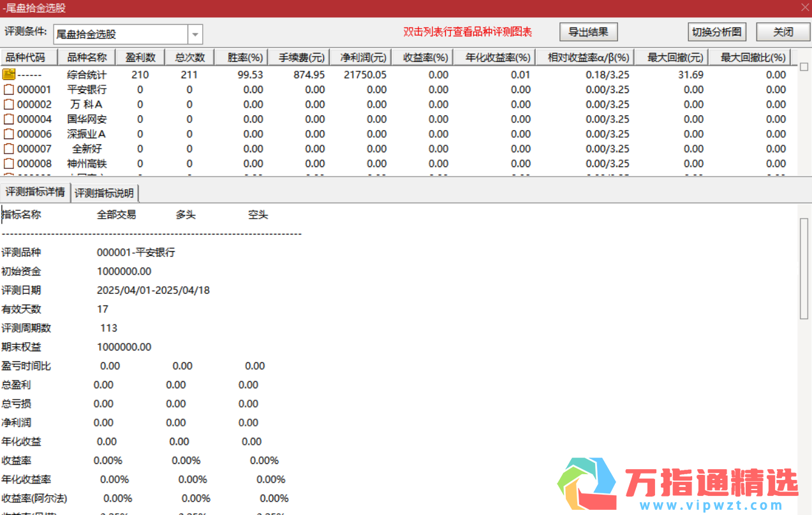Click the 211 total count value
This screenshot has height=515, width=812.
click(x=189, y=75)
